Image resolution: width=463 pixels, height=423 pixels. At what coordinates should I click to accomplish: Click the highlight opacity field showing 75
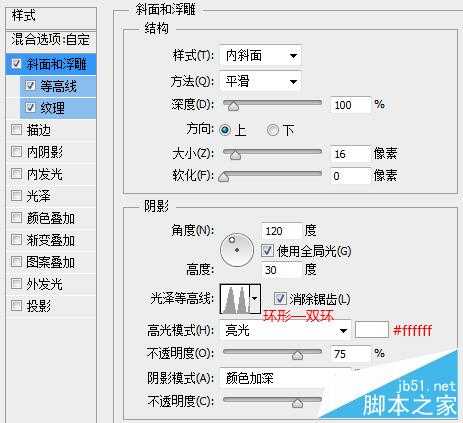click(x=351, y=353)
